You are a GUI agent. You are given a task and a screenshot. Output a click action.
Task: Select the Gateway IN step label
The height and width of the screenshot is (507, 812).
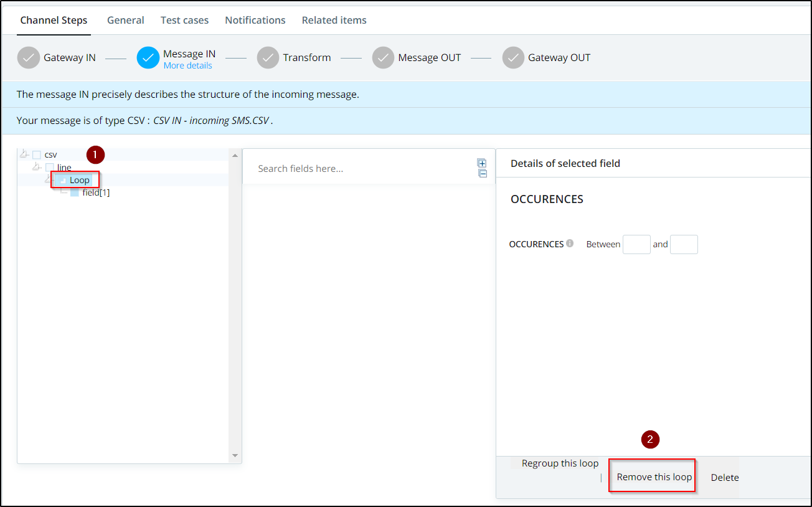click(70, 57)
